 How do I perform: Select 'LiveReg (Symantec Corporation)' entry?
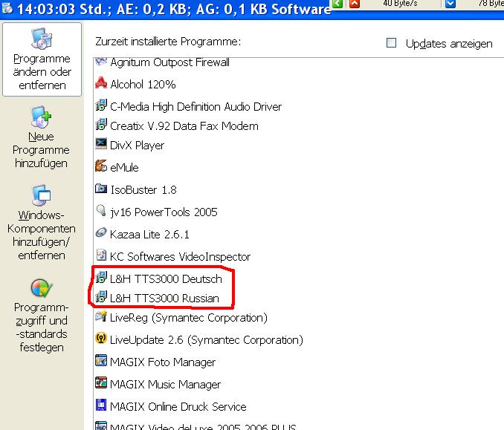189,318
